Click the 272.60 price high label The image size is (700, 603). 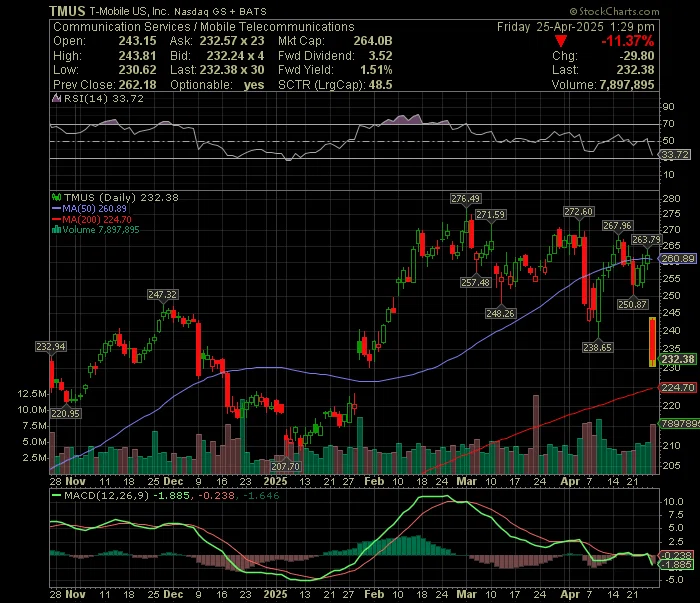pyautogui.click(x=579, y=212)
